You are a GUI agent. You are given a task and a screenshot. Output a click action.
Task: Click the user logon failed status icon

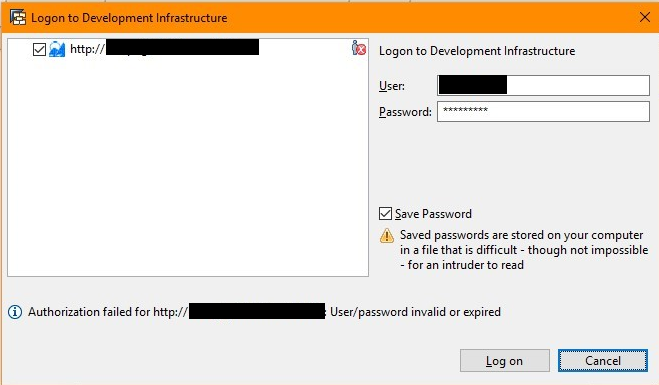coord(358,48)
